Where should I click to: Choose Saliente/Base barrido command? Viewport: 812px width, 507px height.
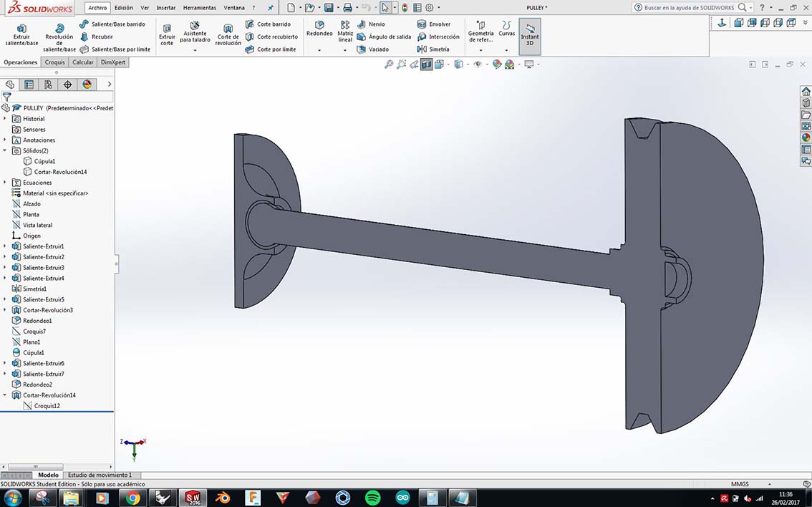112,24
